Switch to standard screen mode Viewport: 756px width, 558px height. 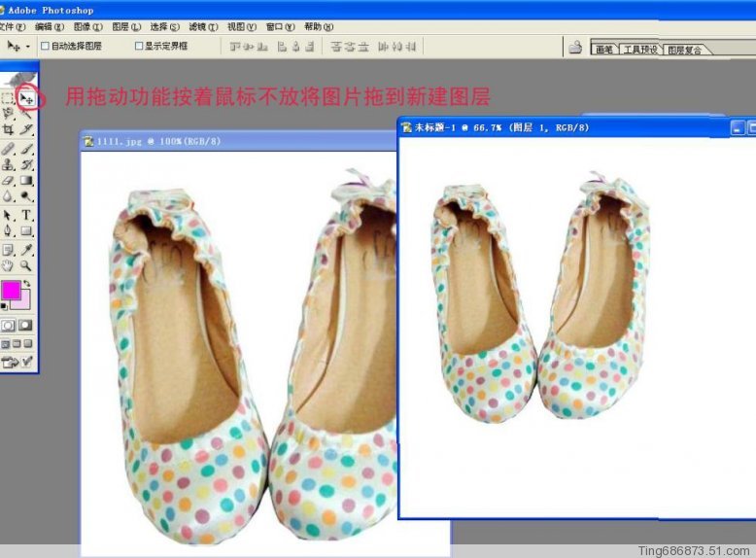pyautogui.click(x=5, y=344)
